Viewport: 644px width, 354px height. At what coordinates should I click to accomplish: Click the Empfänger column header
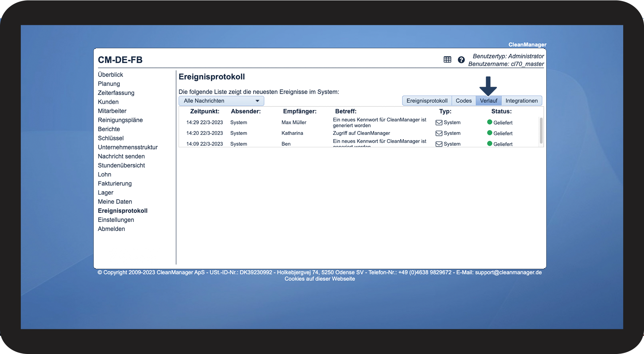tap(300, 112)
